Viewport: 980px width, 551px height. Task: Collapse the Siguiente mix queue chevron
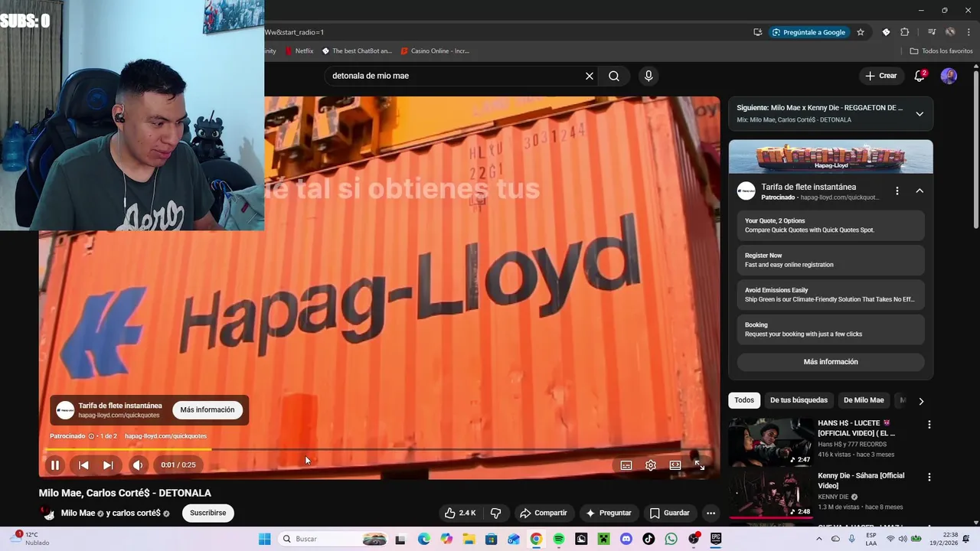[920, 113]
